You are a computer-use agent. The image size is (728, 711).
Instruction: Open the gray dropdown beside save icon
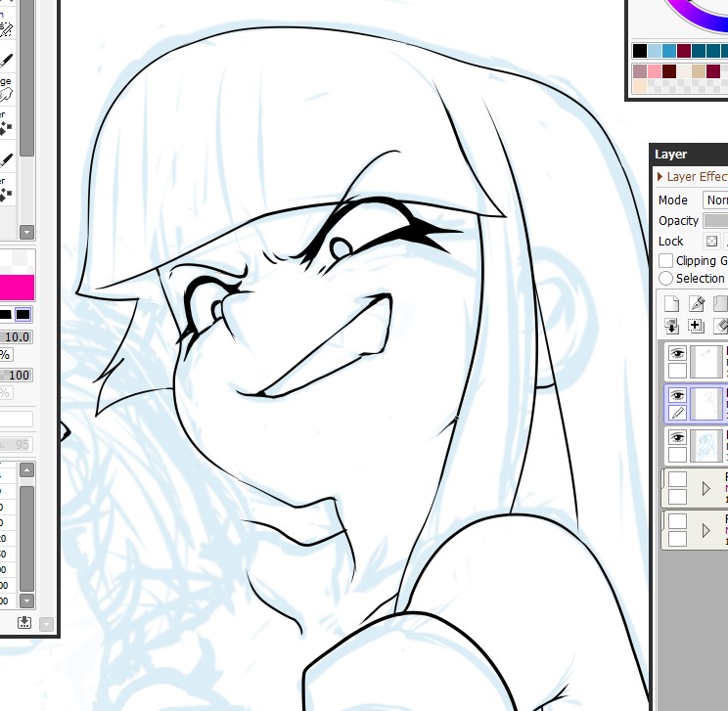[46, 624]
